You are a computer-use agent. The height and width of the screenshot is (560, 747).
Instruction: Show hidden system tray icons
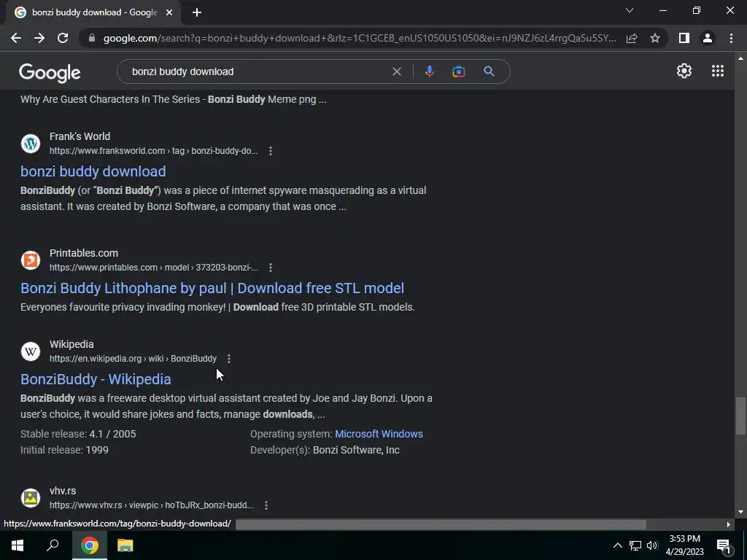click(617, 545)
